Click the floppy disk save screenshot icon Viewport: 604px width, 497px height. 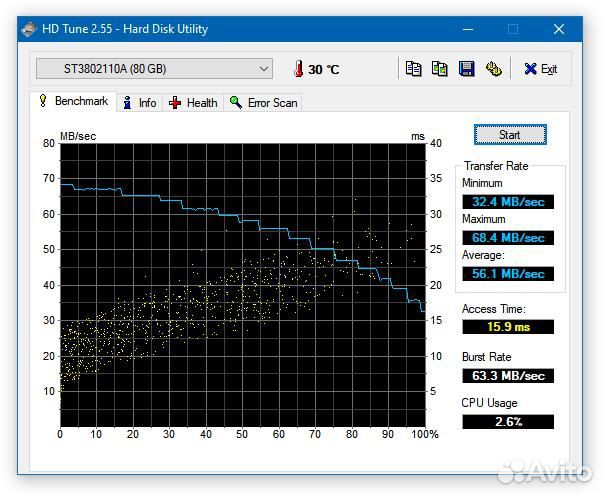(x=466, y=69)
